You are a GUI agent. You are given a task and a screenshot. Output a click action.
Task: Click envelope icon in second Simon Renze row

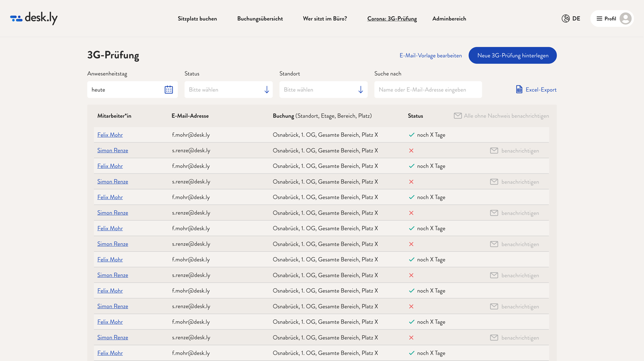tap(494, 182)
